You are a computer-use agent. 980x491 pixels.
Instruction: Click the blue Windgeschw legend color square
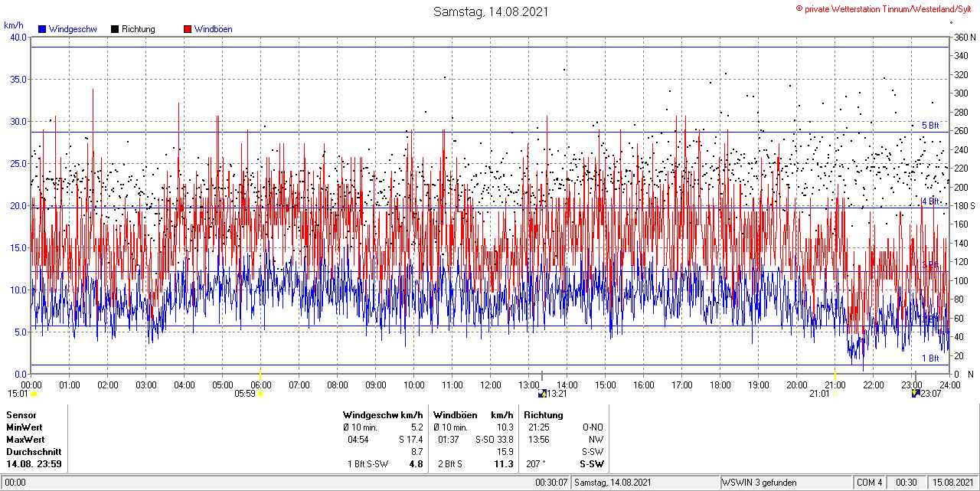click(x=42, y=29)
